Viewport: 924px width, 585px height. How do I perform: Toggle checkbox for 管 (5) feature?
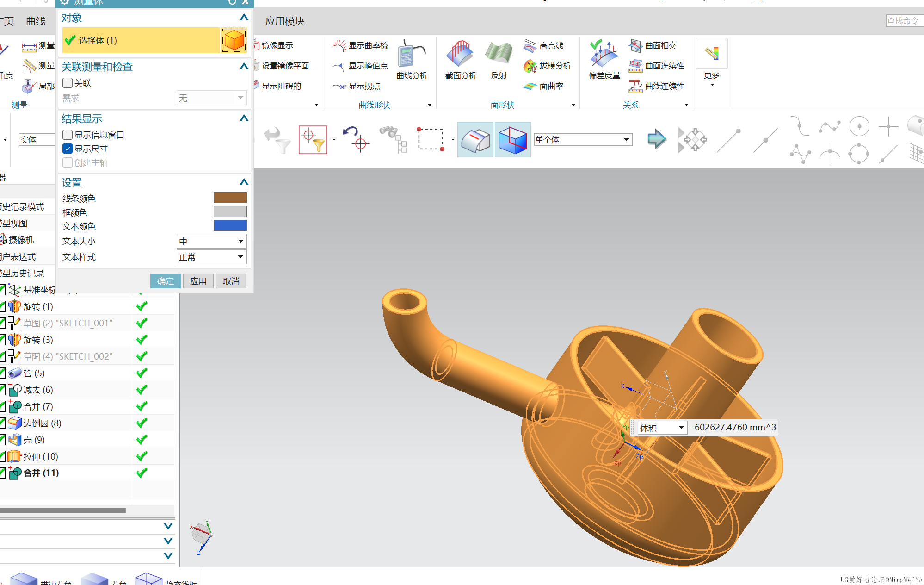(x=2, y=373)
